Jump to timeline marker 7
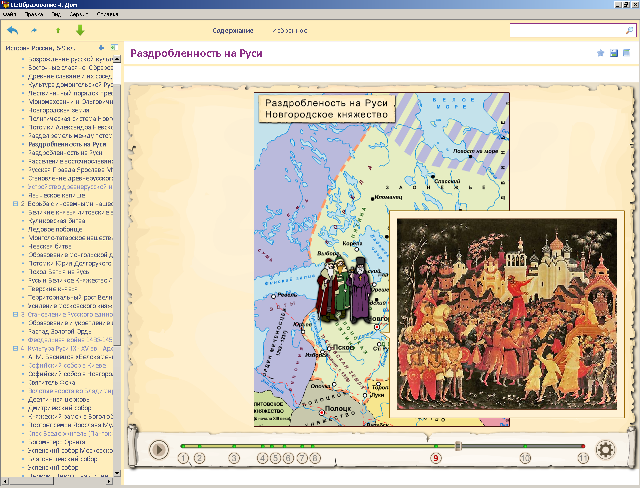The height and width of the screenshot is (488, 640). [x=302, y=459]
